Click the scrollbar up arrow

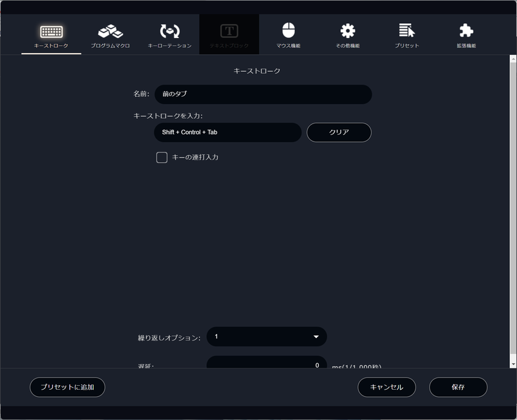pyautogui.click(x=513, y=59)
